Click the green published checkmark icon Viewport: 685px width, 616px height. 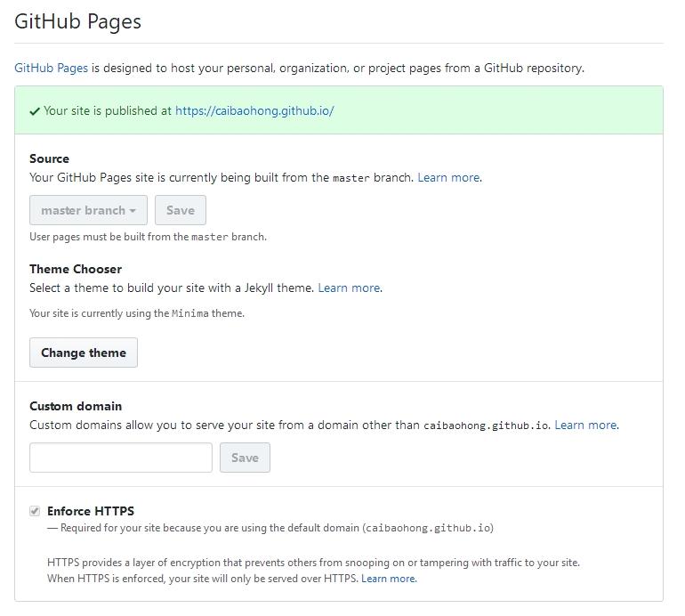(x=35, y=111)
